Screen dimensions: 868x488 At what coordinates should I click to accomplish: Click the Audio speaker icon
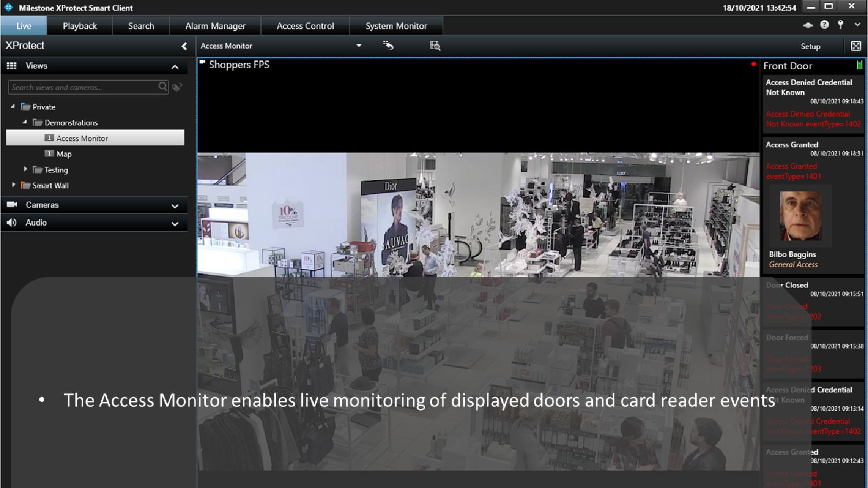[12, 222]
